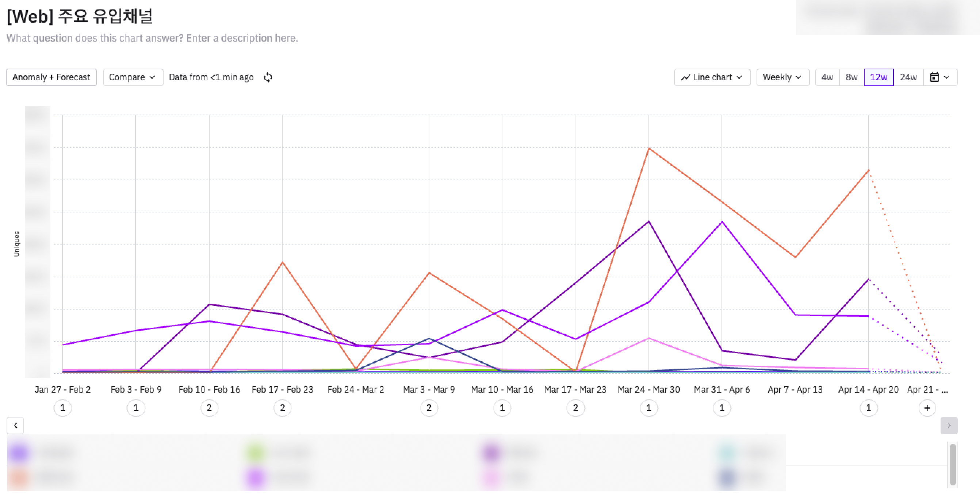The image size is (980, 500).
Task: Click the right arrow below the chart
Action: pos(949,425)
